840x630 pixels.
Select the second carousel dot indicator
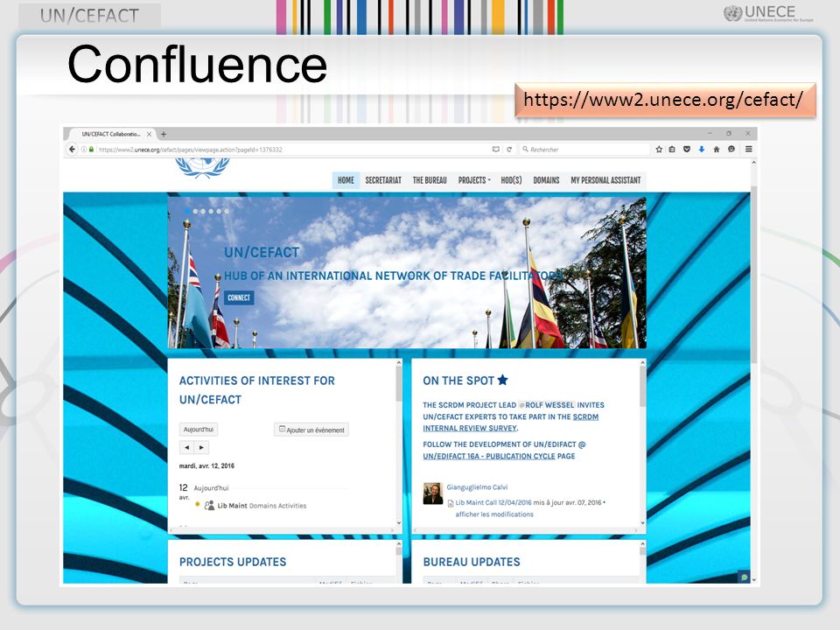click(195, 211)
